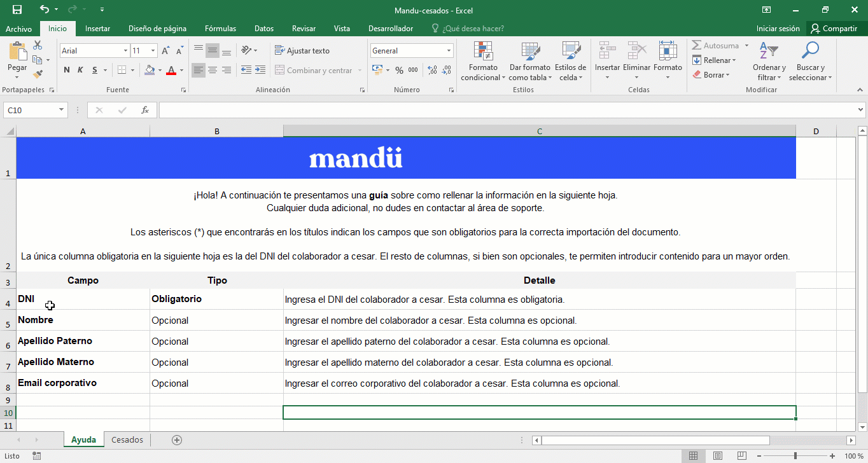
Task: Activate the Format Painter brush
Action: pyautogui.click(x=38, y=74)
